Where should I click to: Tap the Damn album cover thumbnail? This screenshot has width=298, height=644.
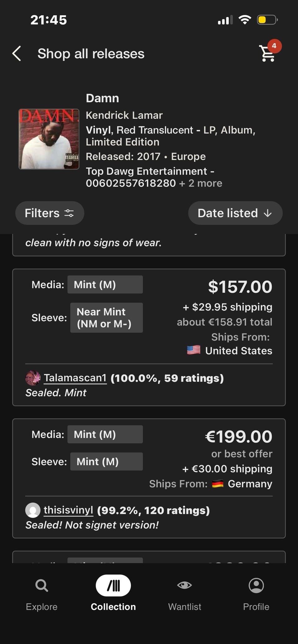pos(49,139)
